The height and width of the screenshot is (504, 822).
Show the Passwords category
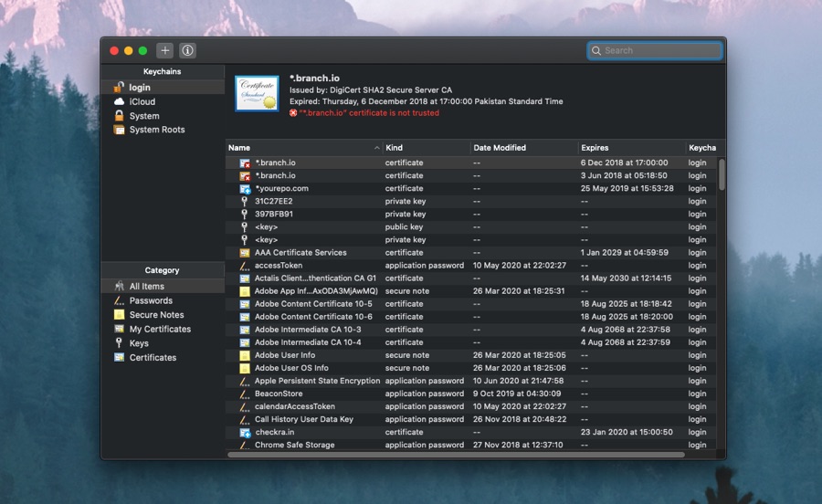[163, 300]
